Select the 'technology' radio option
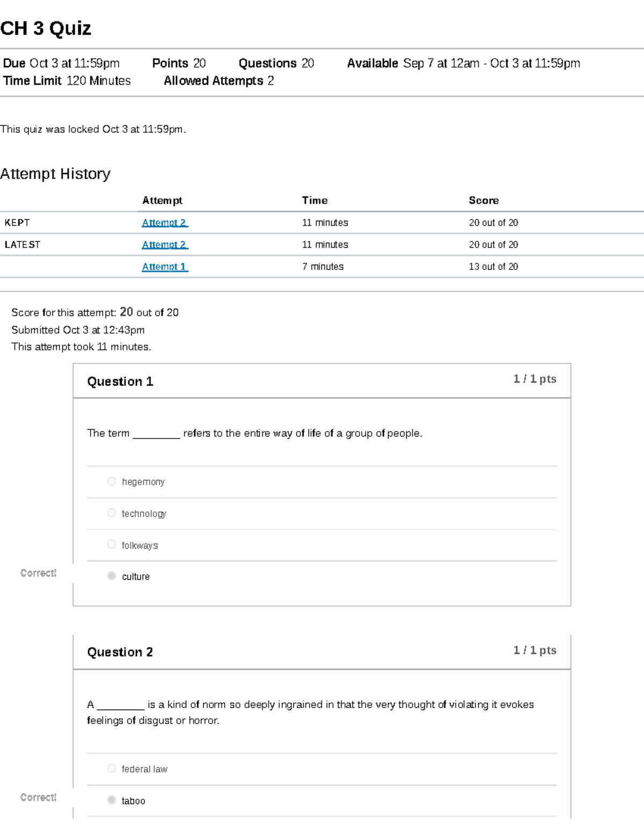644x833 pixels. 112,513
